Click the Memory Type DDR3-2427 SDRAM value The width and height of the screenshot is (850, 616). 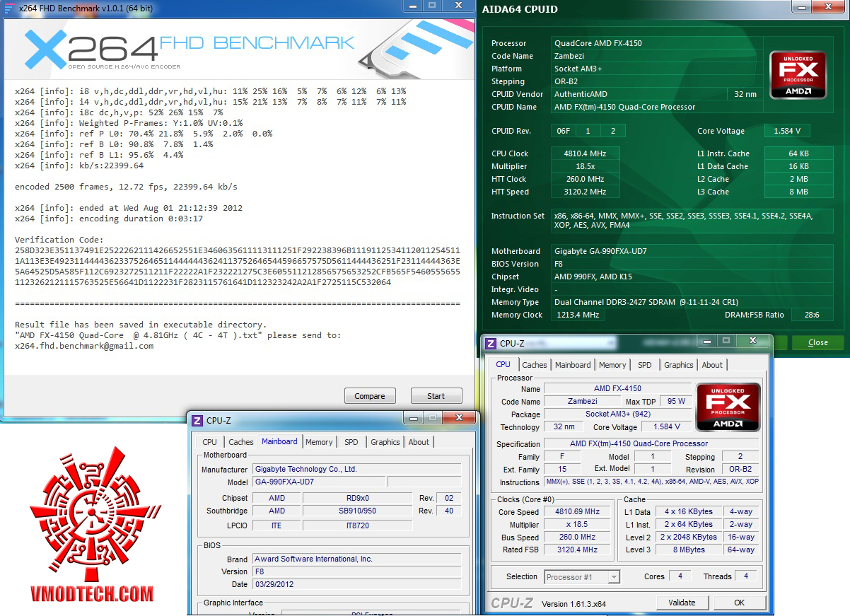pyautogui.click(x=692, y=302)
